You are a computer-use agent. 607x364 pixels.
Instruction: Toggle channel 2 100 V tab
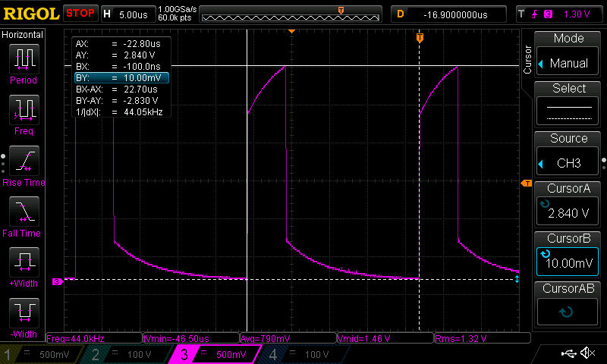pyautogui.click(x=126, y=354)
